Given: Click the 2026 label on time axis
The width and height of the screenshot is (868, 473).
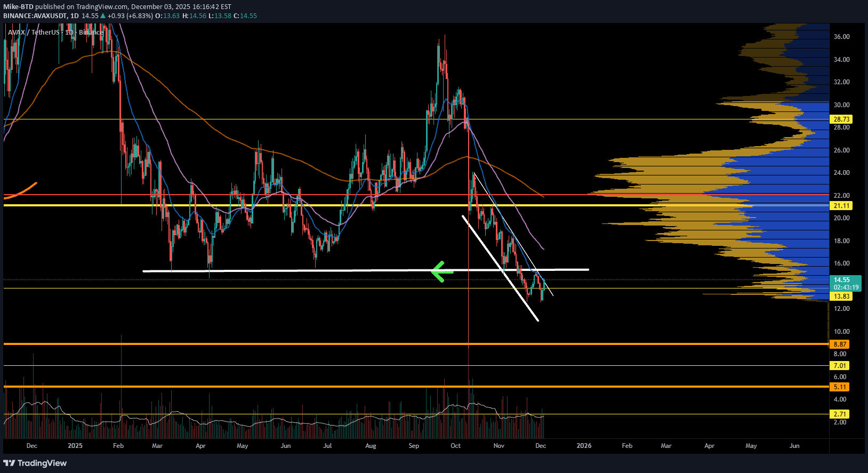Looking at the screenshot, I should point(584,446).
